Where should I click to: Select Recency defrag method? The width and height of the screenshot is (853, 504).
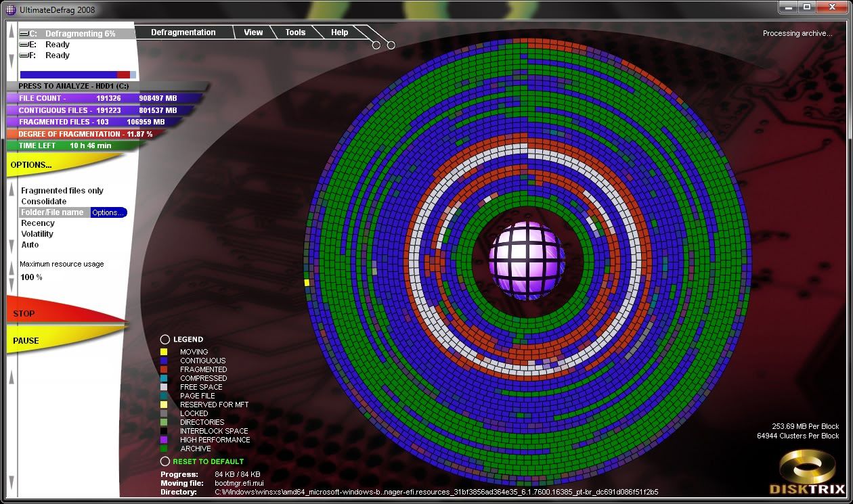(x=38, y=223)
